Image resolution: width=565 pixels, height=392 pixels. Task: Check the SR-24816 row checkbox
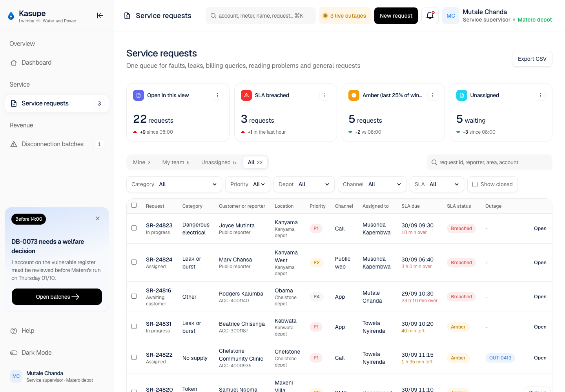click(x=134, y=296)
